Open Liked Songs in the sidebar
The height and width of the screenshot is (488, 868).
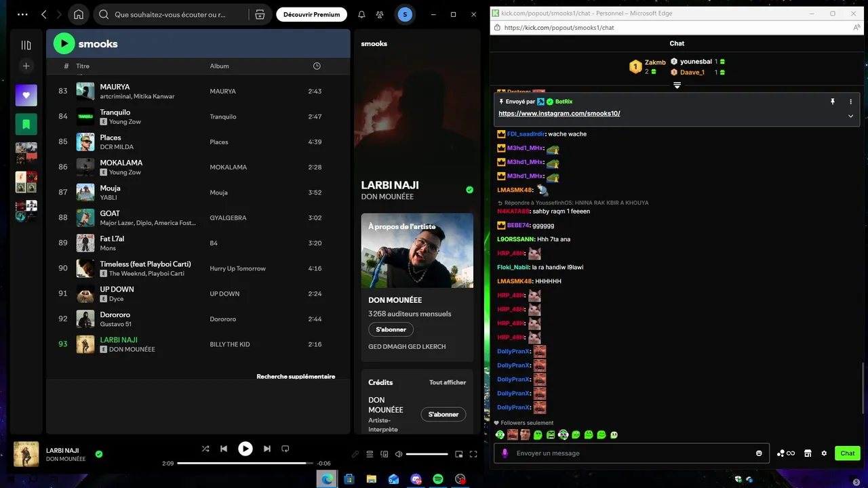[26, 96]
